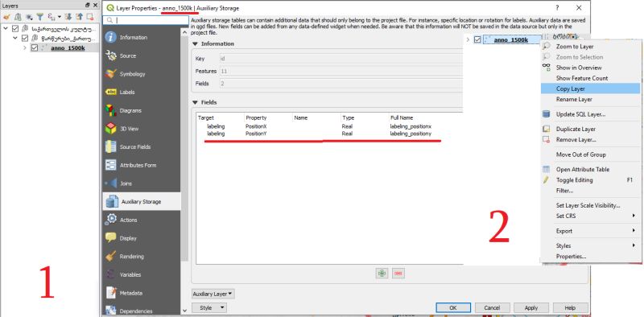
Task: Open the Manage Map Themes icon
Action: tap(29, 17)
